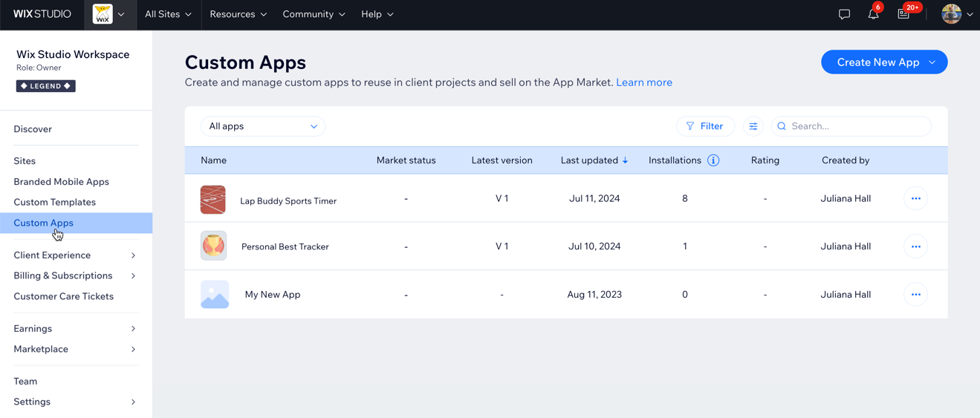Go to Sites in sidebar

(25, 161)
